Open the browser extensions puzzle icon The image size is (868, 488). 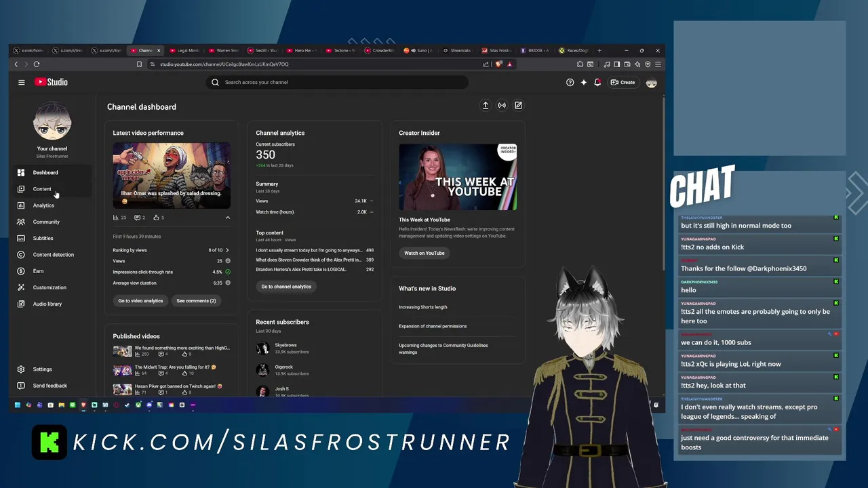(x=580, y=64)
